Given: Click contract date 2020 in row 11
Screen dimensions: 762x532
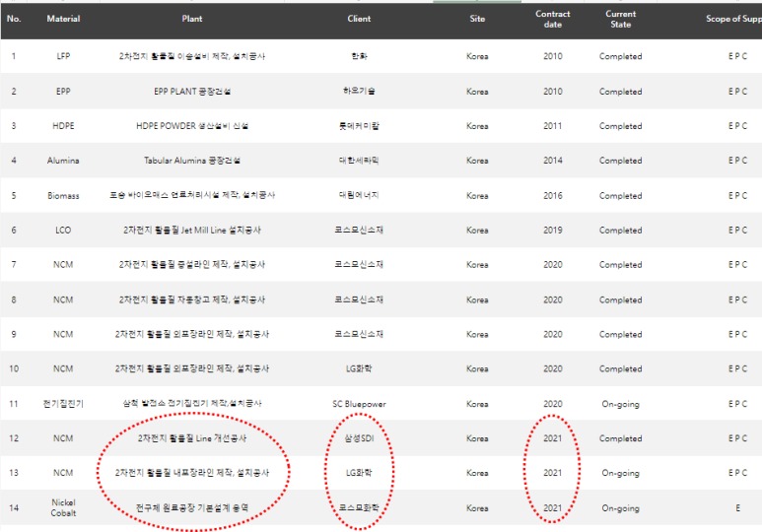Looking at the screenshot, I should coord(553,404).
